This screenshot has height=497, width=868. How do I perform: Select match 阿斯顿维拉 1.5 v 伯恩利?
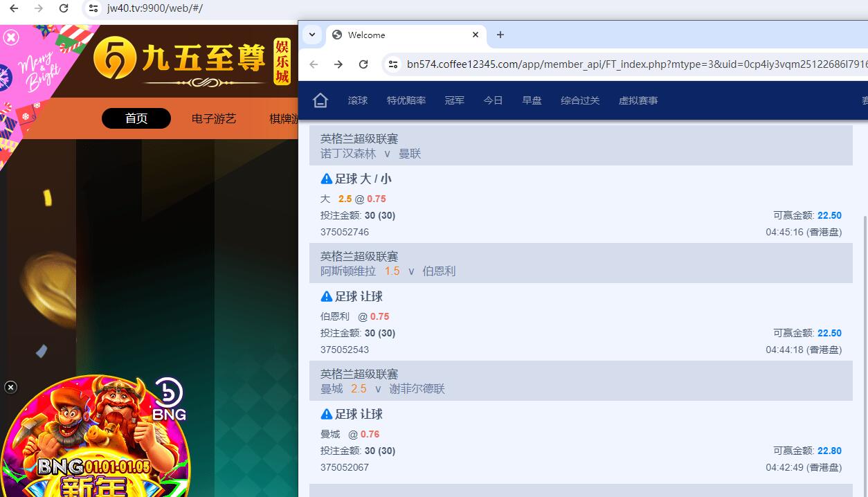(x=388, y=271)
